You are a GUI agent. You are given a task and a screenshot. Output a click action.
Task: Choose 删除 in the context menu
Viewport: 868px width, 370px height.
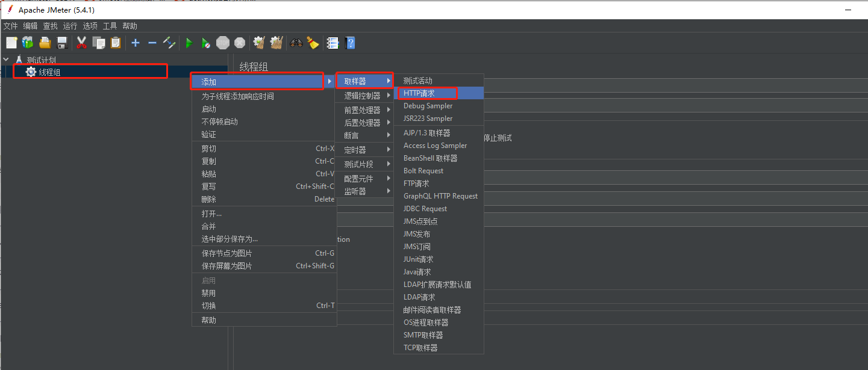pos(264,199)
